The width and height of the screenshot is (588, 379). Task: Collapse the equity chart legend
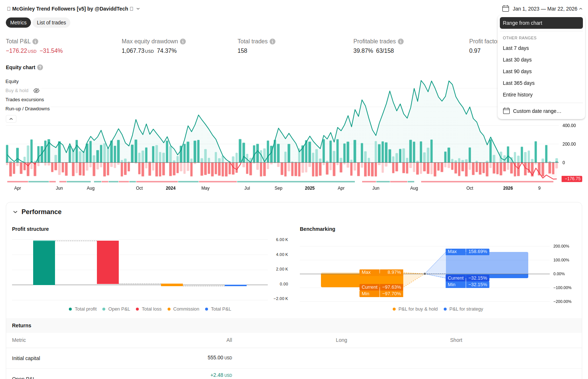coord(11,119)
